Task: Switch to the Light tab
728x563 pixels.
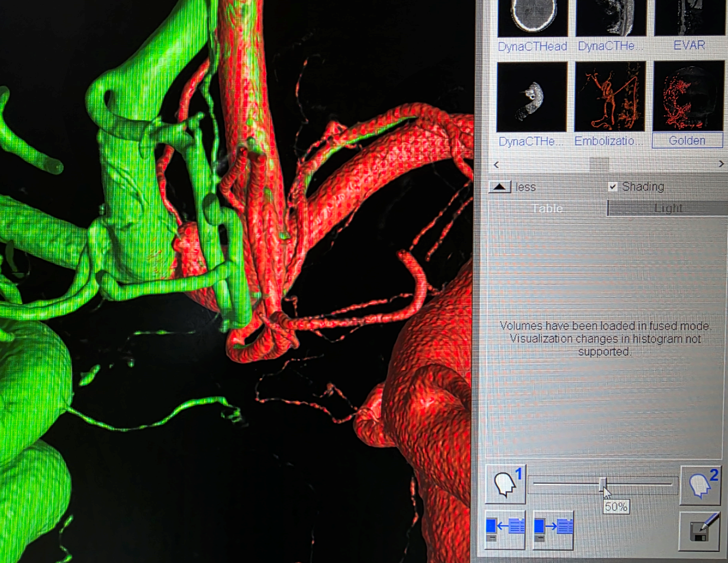Action: (668, 208)
